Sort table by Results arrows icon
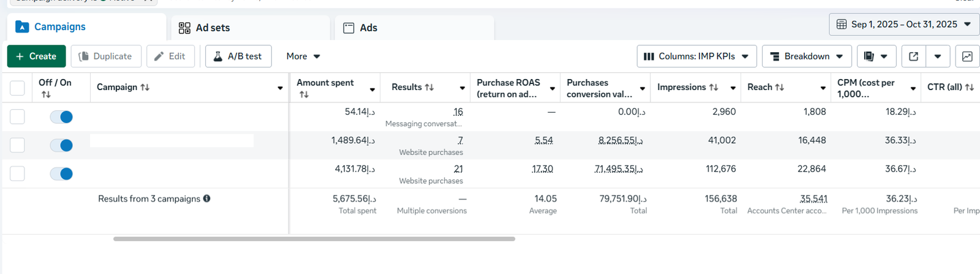Screen dimensions: 980x274 (429, 88)
